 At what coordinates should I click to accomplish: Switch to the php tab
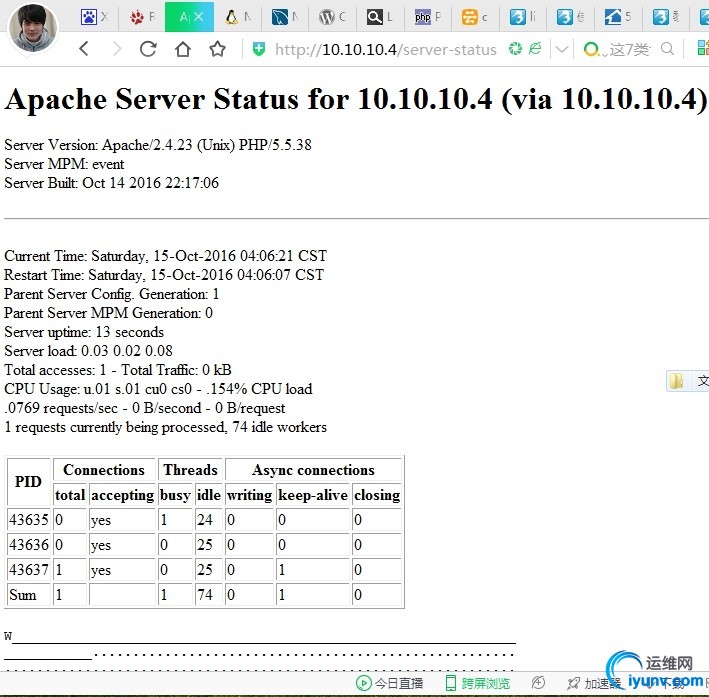click(428, 17)
